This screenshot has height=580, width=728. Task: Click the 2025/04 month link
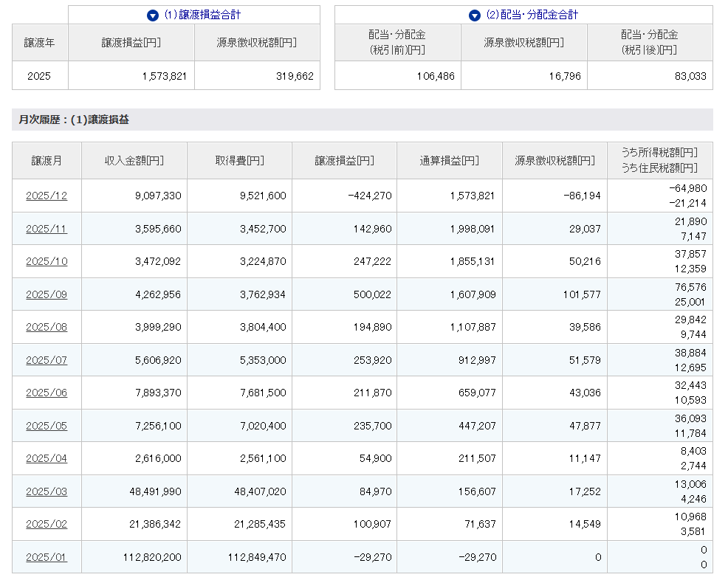point(47,458)
